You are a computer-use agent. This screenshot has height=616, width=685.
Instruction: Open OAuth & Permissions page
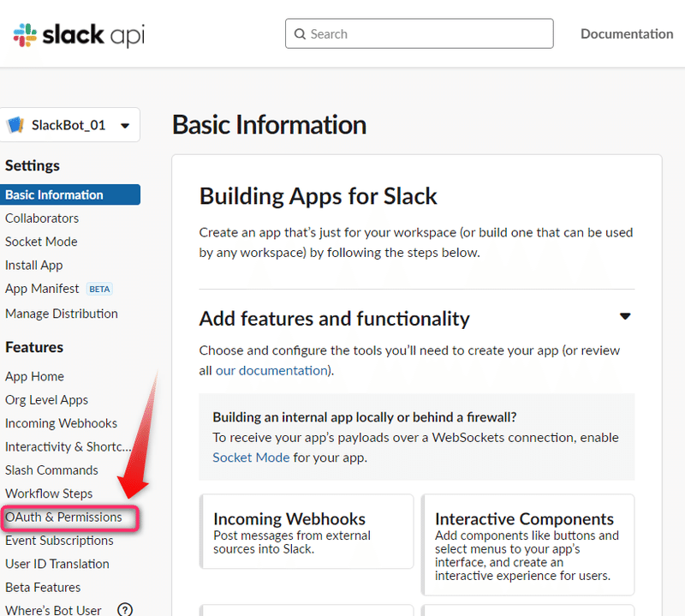[63, 517]
